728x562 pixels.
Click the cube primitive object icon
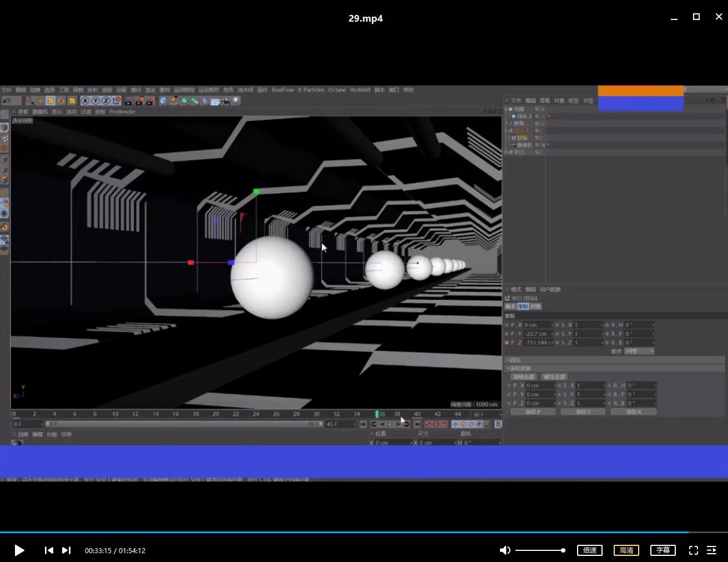(x=163, y=101)
